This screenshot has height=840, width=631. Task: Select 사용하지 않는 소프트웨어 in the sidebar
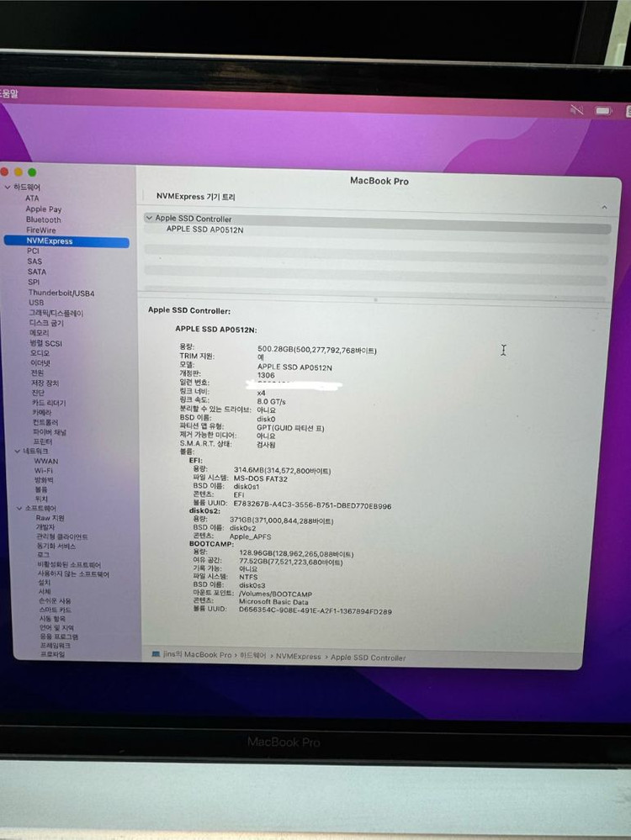[73, 573]
